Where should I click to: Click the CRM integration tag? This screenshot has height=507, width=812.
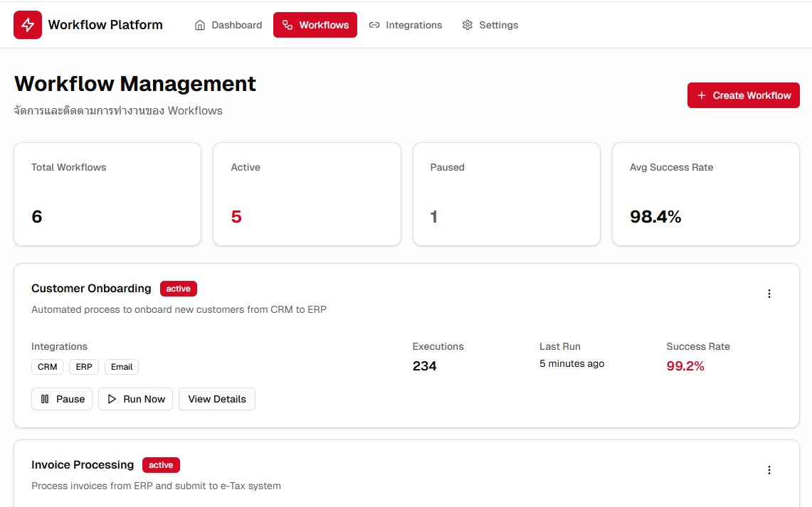click(x=47, y=367)
